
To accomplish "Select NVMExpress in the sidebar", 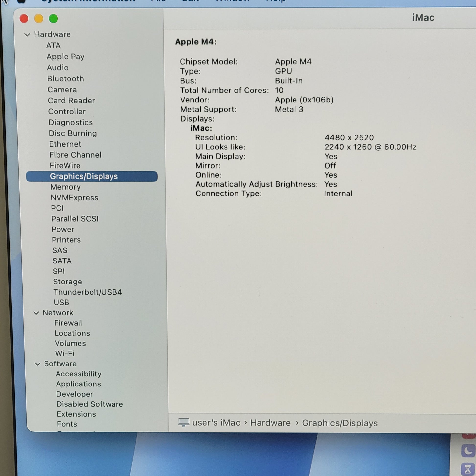I will [x=74, y=198].
